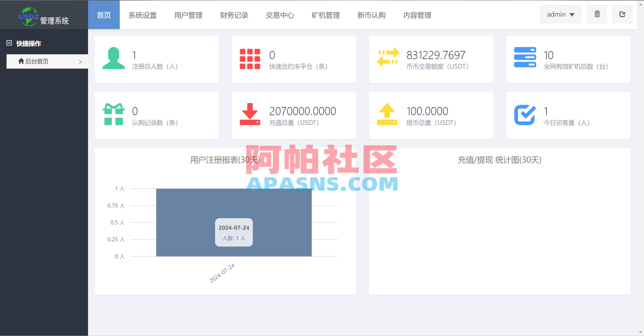Click the registered users icon (green person)
The width and height of the screenshot is (644, 336).
pyautogui.click(x=113, y=59)
